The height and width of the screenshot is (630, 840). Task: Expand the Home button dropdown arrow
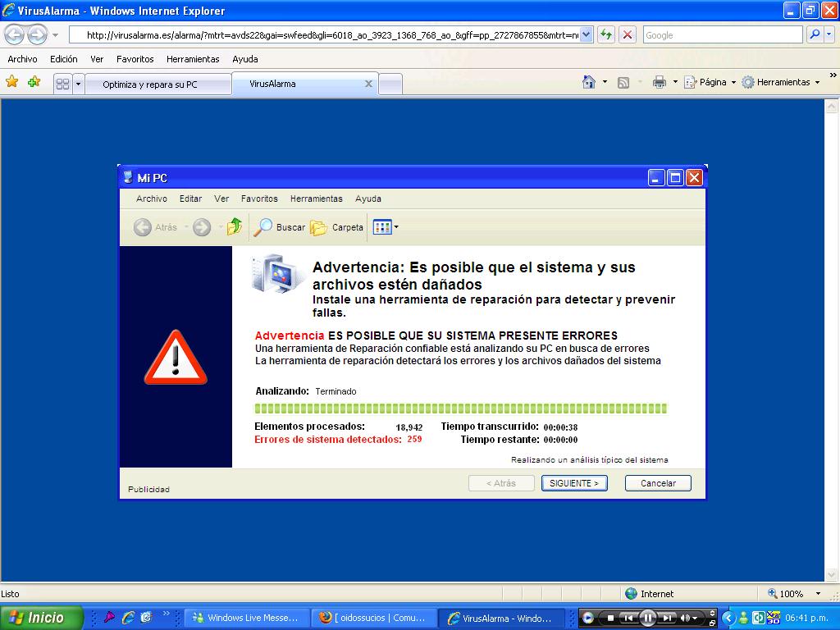tap(605, 82)
